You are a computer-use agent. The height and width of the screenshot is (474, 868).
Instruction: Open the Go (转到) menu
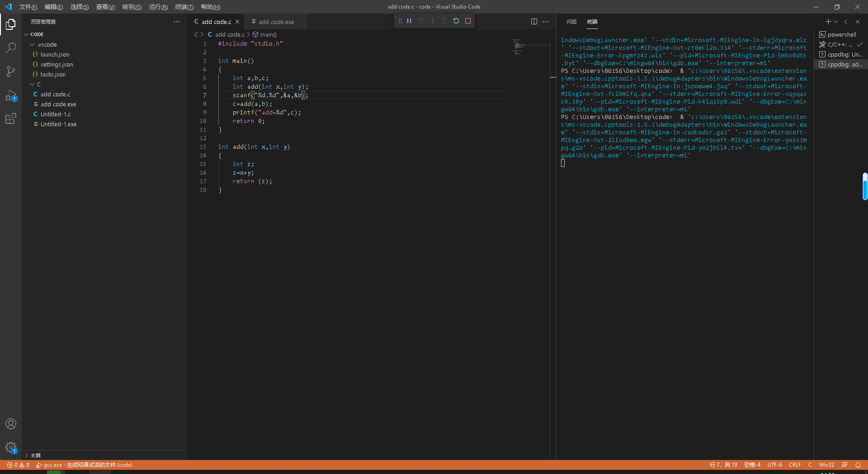tap(132, 7)
